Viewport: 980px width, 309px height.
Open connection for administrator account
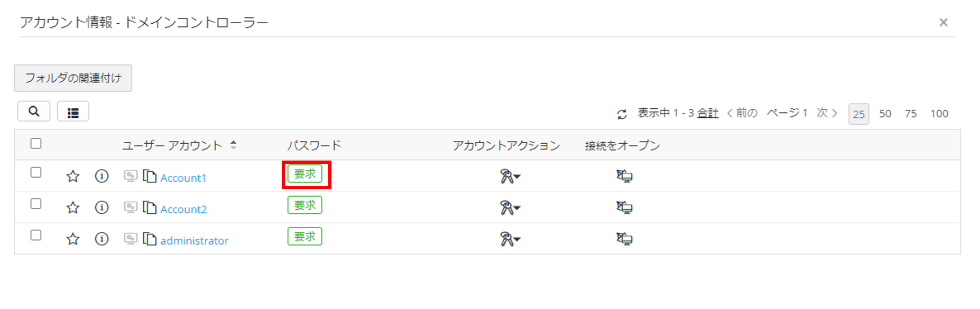point(624,239)
